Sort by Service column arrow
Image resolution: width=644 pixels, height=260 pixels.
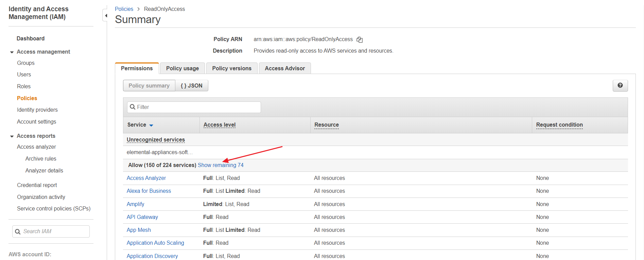click(151, 125)
